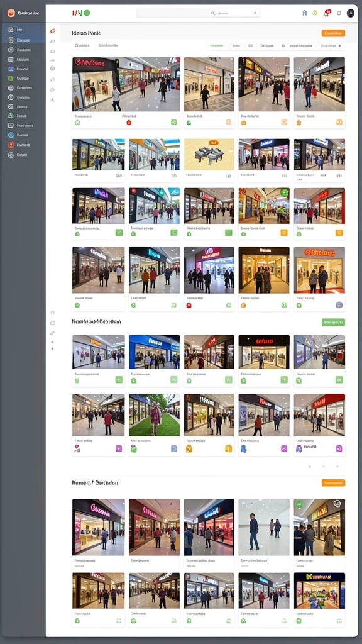Click the red circle icon atop the narrow icon strip
Screen dimensions: 362x644
point(53,31)
